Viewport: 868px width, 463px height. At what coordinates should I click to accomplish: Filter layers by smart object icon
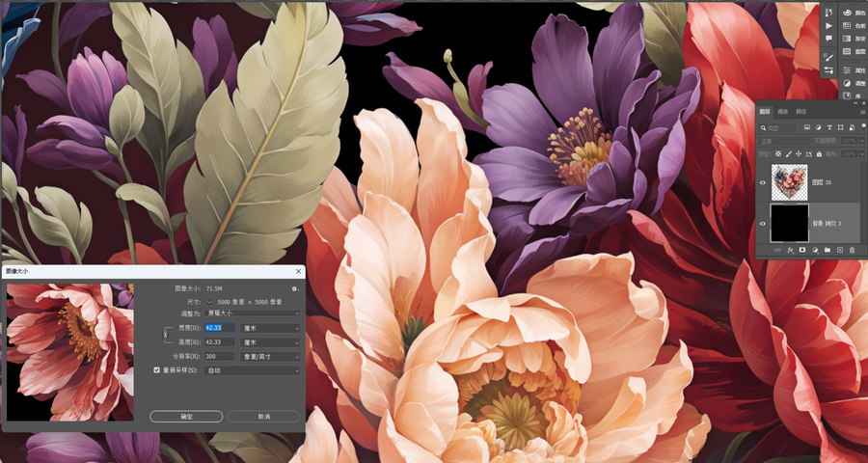point(852,127)
